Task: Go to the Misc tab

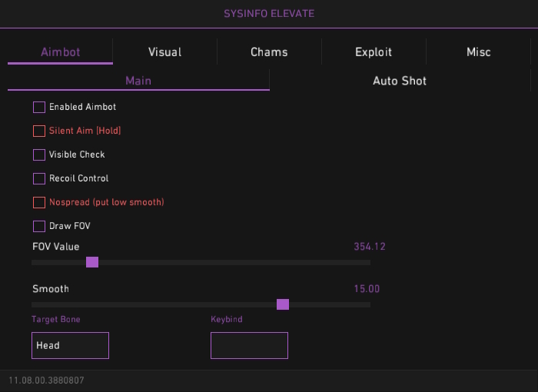Action: point(478,52)
